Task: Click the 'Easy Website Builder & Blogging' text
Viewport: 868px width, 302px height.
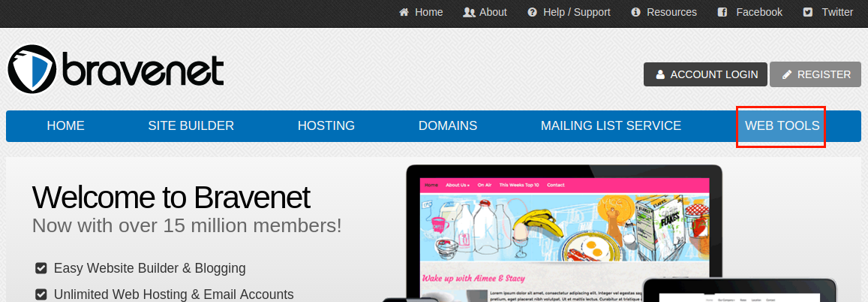Action: point(149,269)
